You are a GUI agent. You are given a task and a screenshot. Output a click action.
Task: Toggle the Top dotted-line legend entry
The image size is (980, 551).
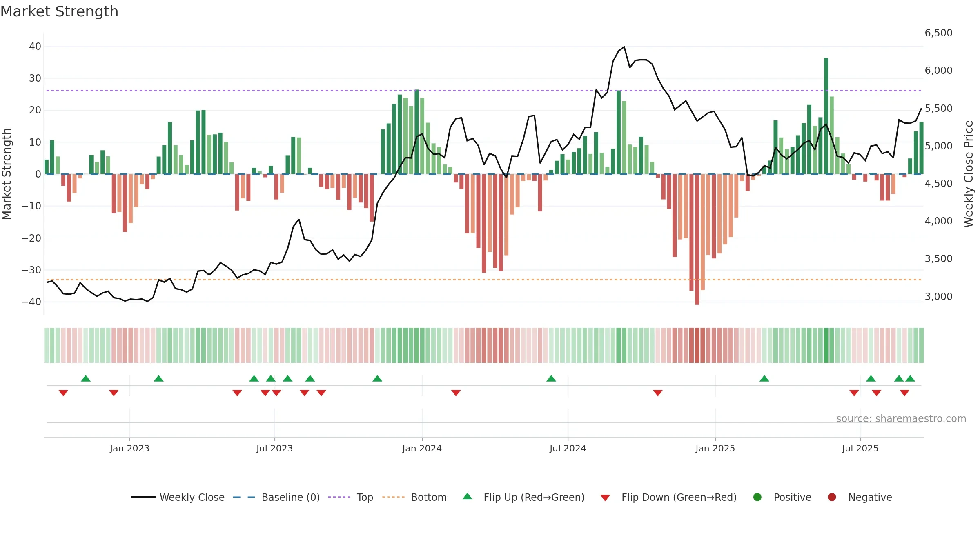coord(351,497)
